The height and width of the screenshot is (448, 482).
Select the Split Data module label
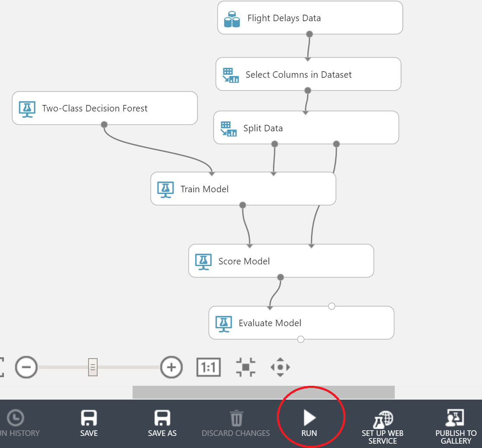[x=263, y=128]
